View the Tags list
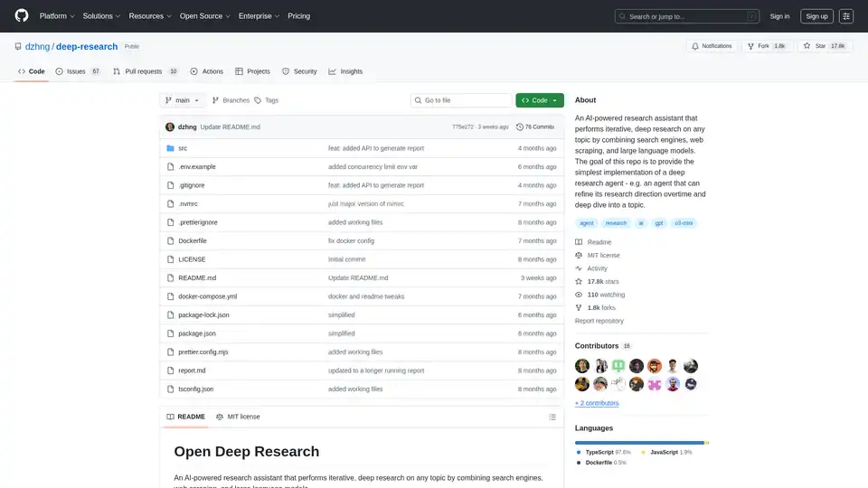 pyautogui.click(x=267, y=100)
